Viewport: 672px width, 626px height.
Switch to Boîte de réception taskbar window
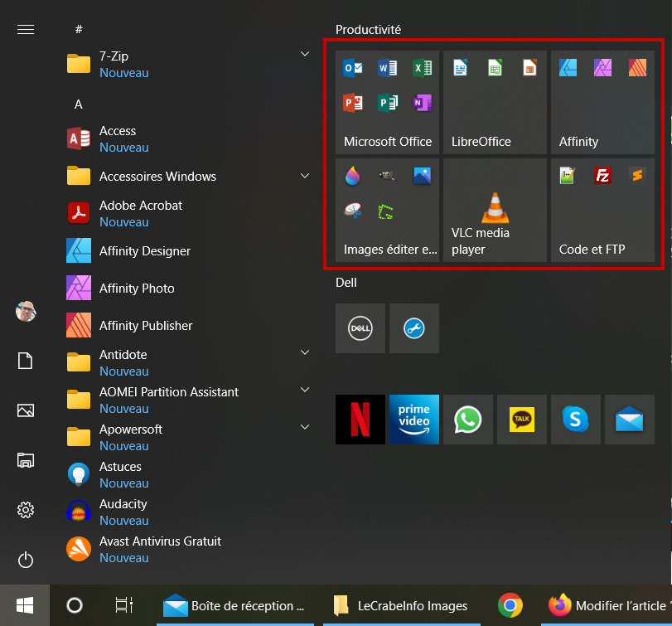235,605
